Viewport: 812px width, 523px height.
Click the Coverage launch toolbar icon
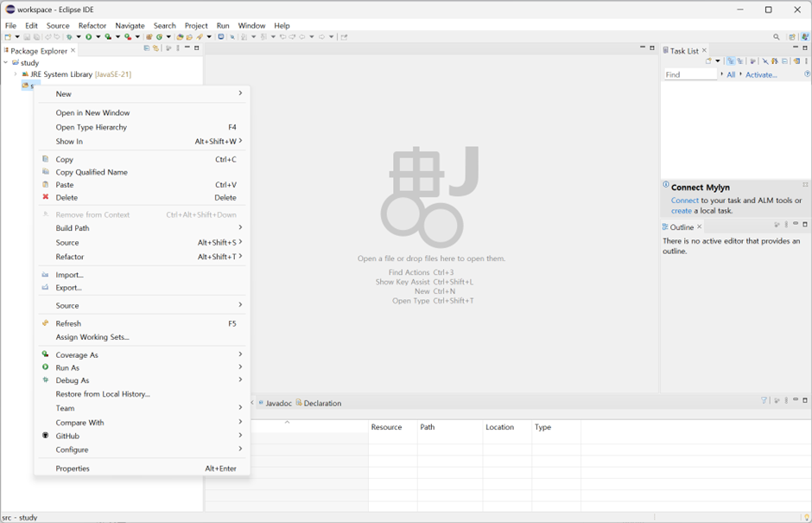pos(108,37)
